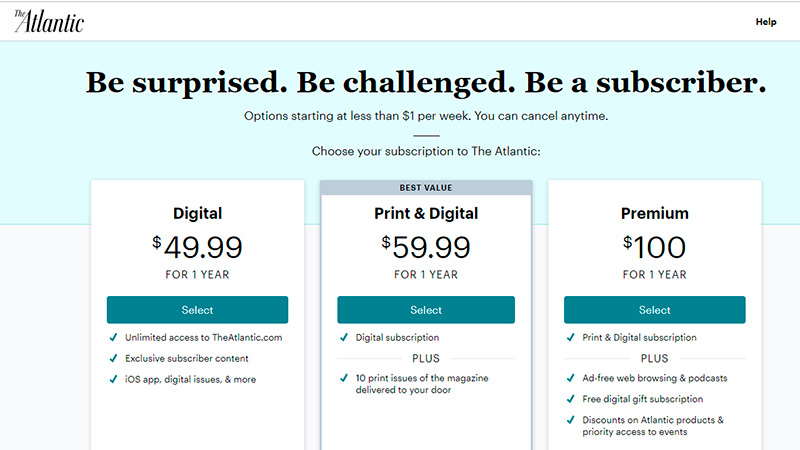
Task: Click checkmark beside iOS app, digital issues
Action: coord(113,378)
